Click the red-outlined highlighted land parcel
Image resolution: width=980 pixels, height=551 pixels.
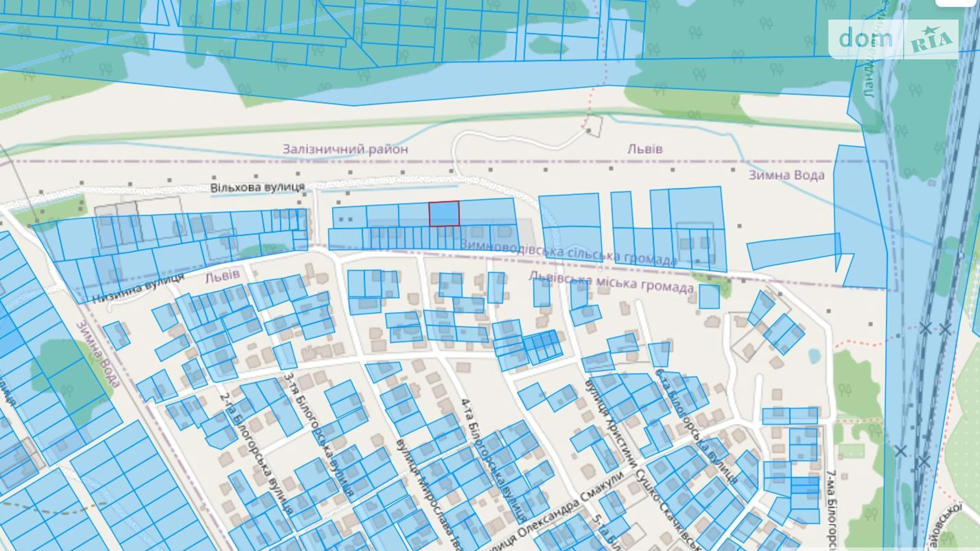pyautogui.click(x=444, y=214)
